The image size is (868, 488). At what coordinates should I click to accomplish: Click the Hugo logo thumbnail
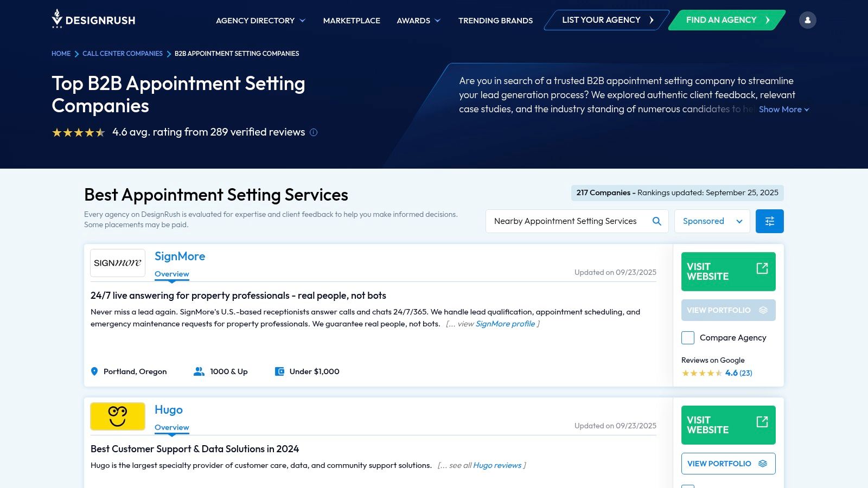point(118,416)
